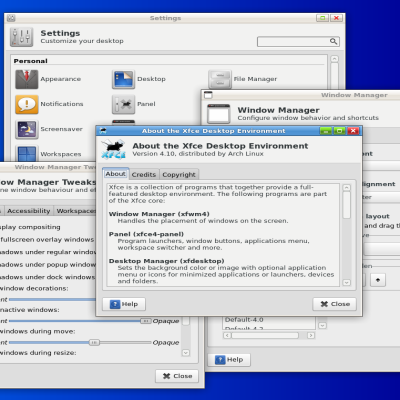This screenshot has width=400, height=400.
Task: Click the Settings mixer header icon
Action: [x=21, y=37]
